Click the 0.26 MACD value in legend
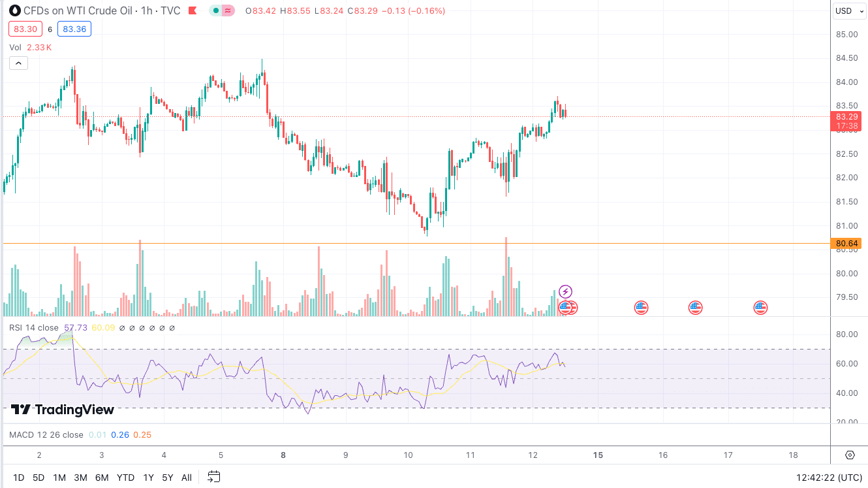Screen dimensions: 868x488 120,434
